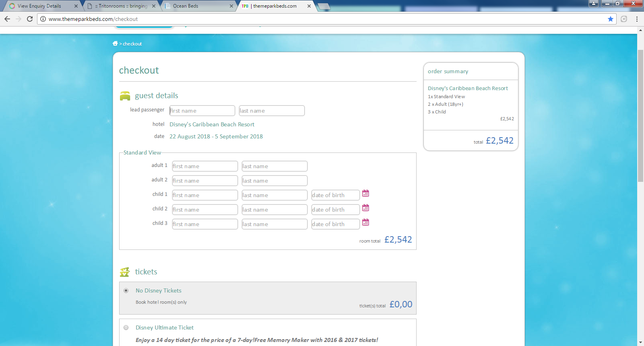Bookmark this page with the star icon
Image resolution: width=644 pixels, height=346 pixels.
point(611,19)
